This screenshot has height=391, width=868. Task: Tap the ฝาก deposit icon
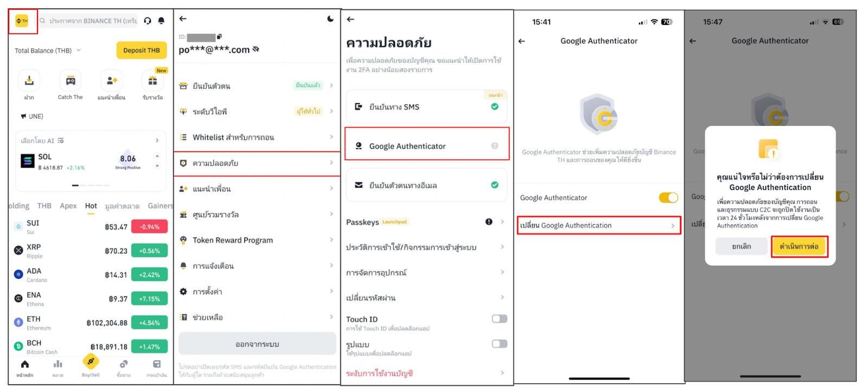pyautogui.click(x=29, y=81)
